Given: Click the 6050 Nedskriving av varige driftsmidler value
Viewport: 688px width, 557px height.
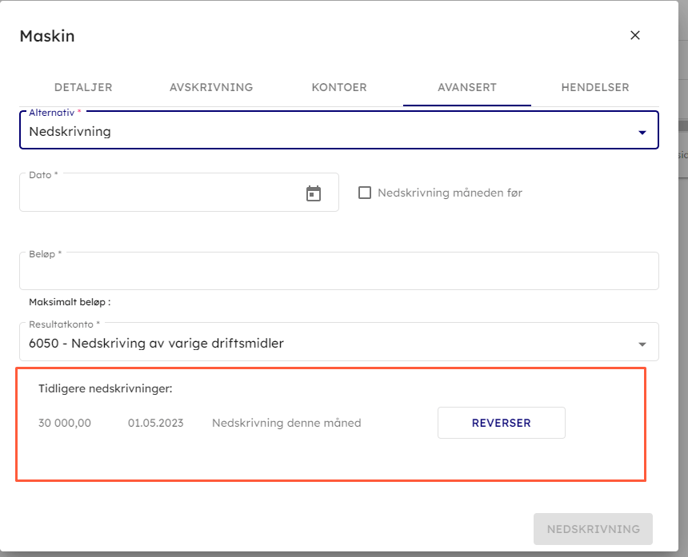Looking at the screenshot, I should (156, 343).
